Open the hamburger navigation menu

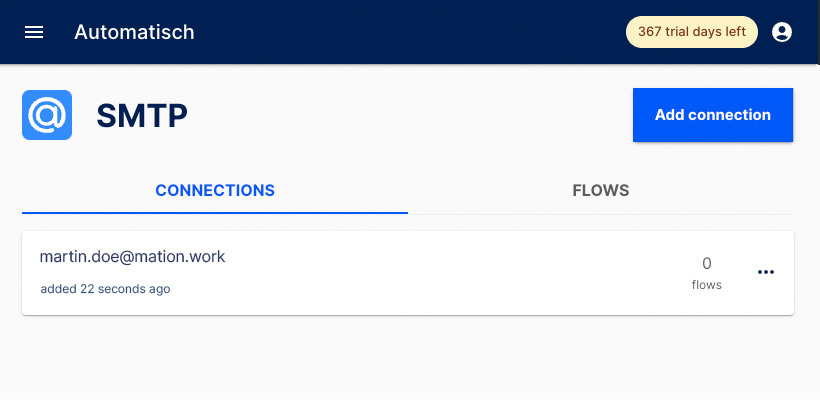[34, 32]
